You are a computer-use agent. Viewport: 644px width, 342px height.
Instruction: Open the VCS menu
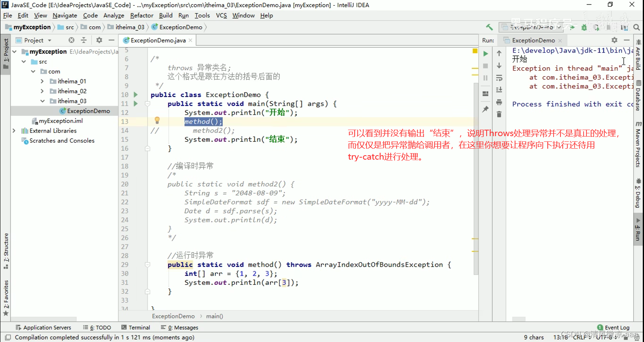221,15
